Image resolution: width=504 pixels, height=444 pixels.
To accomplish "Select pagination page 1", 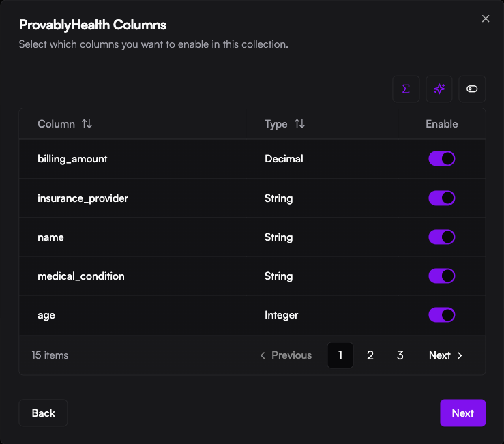I will click(x=340, y=355).
